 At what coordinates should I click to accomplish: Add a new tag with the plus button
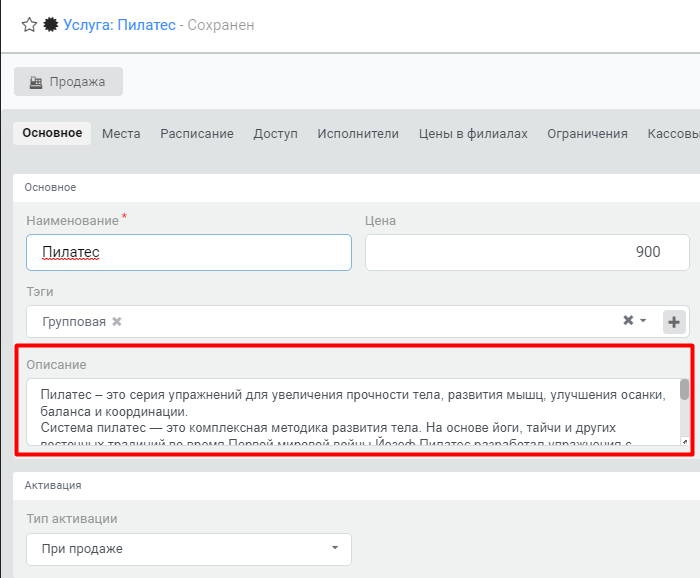674,322
